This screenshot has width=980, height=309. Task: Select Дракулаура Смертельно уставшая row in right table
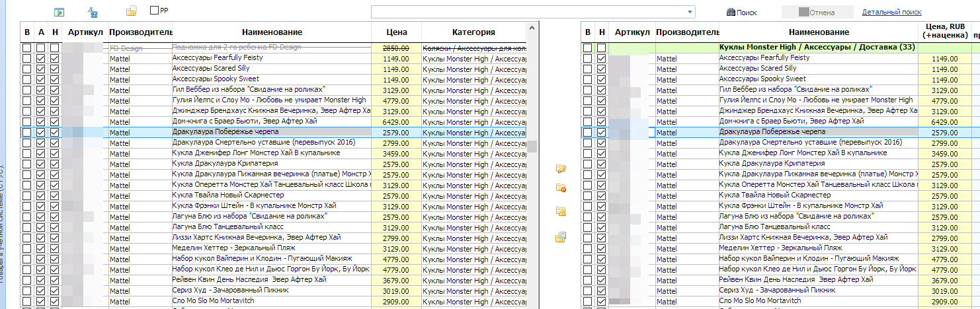click(x=810, y=143)
